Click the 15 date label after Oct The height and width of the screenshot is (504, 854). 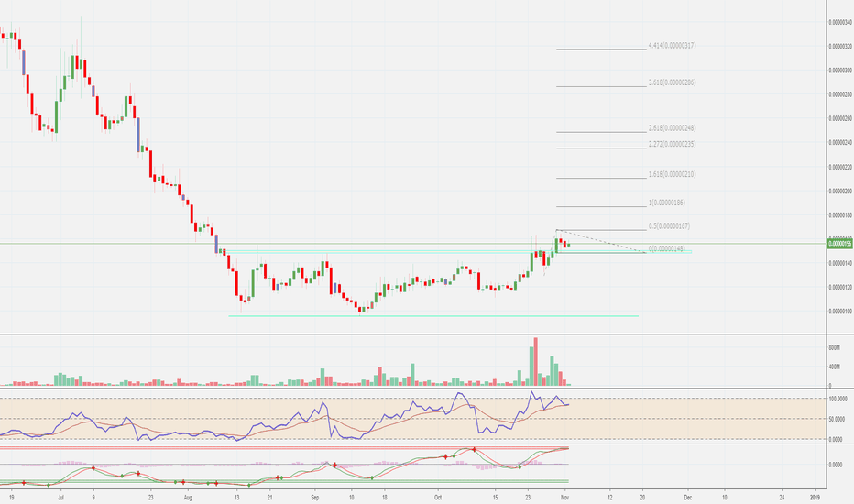[x=495, y=498]
